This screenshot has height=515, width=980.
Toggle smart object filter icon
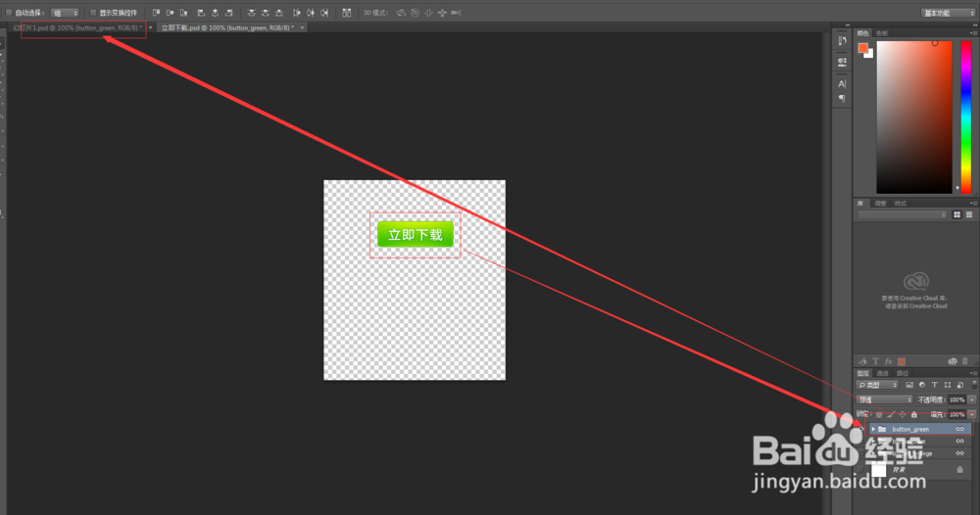pos(960,385)
